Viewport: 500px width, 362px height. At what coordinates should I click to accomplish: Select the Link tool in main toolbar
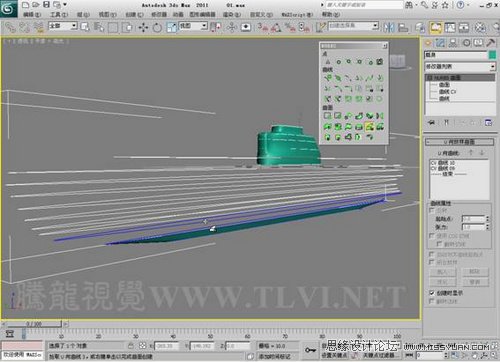point(10,27)
